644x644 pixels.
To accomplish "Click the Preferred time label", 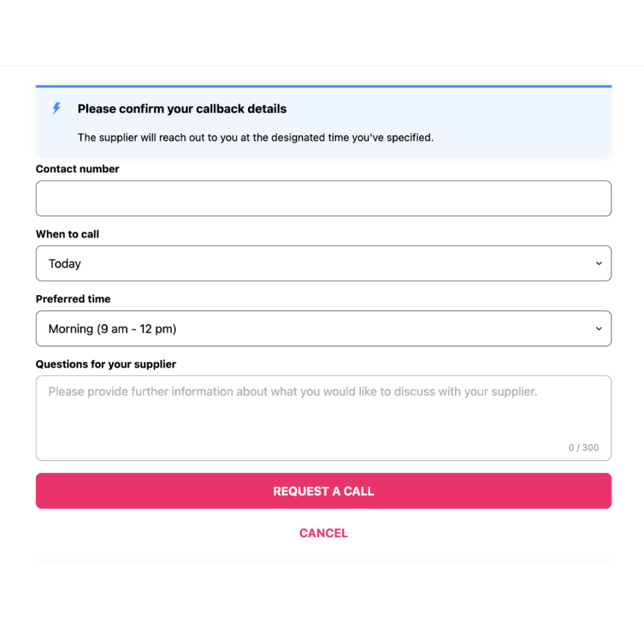I will click(73, 299).
